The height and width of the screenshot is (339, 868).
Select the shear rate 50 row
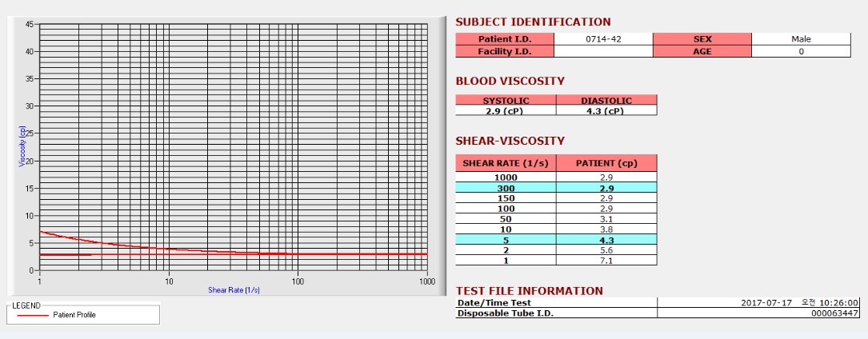(x=556, y=219)
